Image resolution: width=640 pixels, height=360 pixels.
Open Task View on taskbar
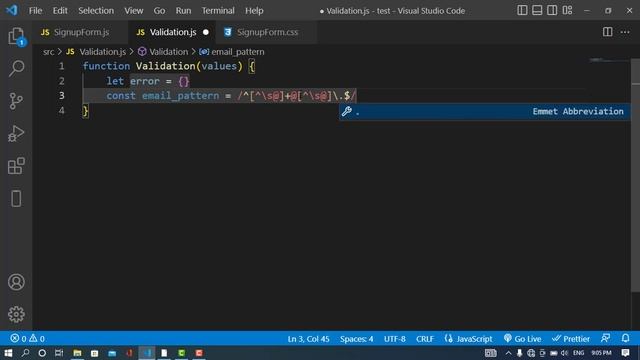coord(59,353)
